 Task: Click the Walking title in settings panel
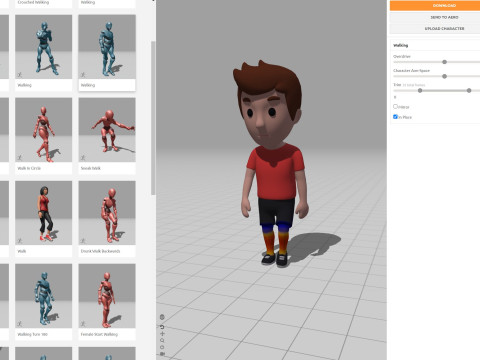coord(400,45)
